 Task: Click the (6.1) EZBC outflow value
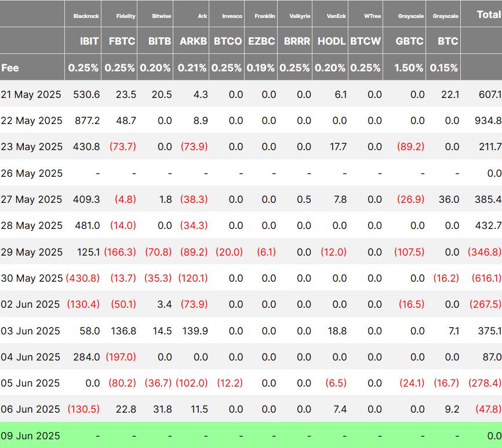point(267,252)
